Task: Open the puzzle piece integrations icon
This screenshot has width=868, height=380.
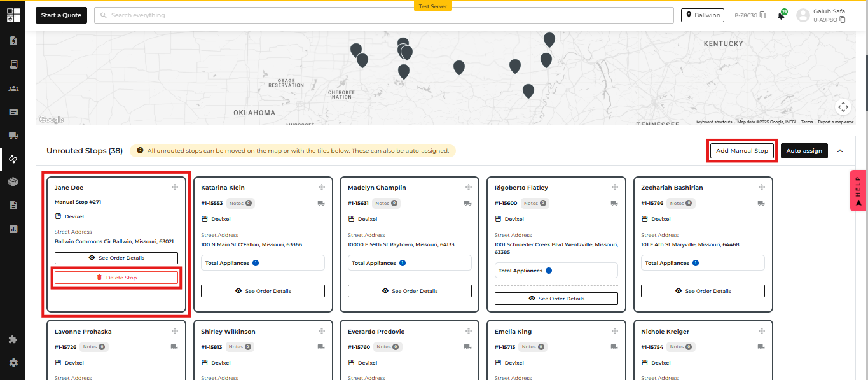Action: pos(13,339)
